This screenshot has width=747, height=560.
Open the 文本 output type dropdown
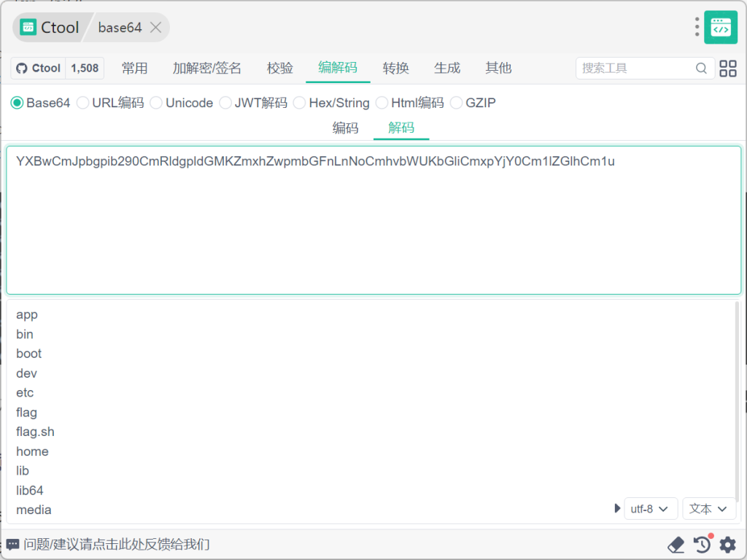tap(709, 509)
